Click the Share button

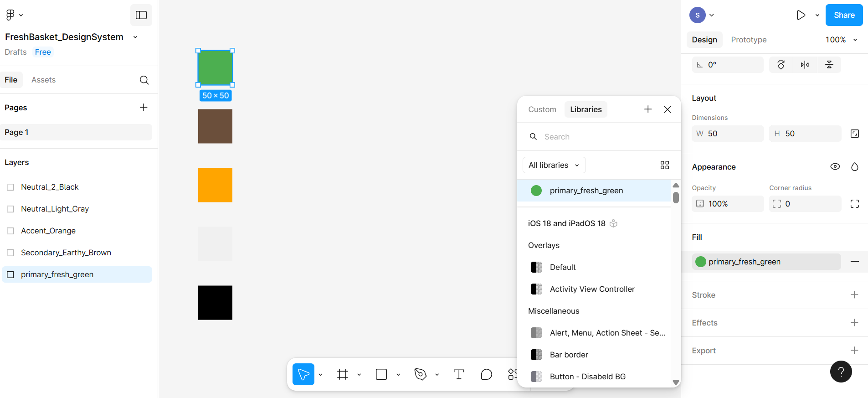pos(844,15)
